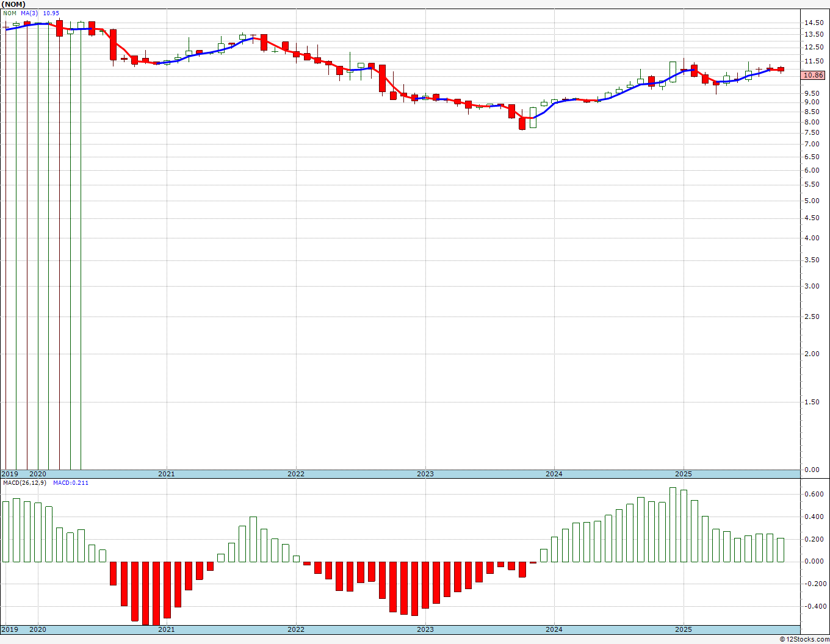
Task: Click 2021 on the MACD panel time axis
Action: click(x=167, y=629)
